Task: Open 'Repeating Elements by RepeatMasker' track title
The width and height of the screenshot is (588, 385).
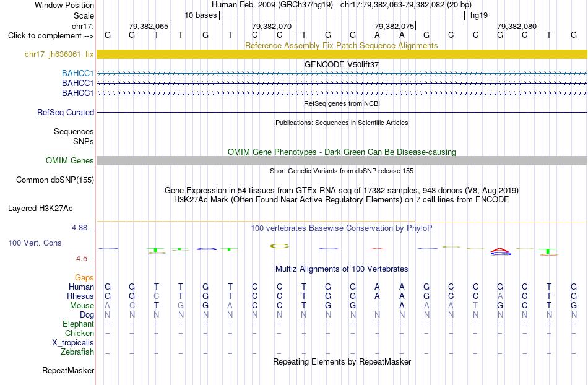Action: click(x=342, y=361)
